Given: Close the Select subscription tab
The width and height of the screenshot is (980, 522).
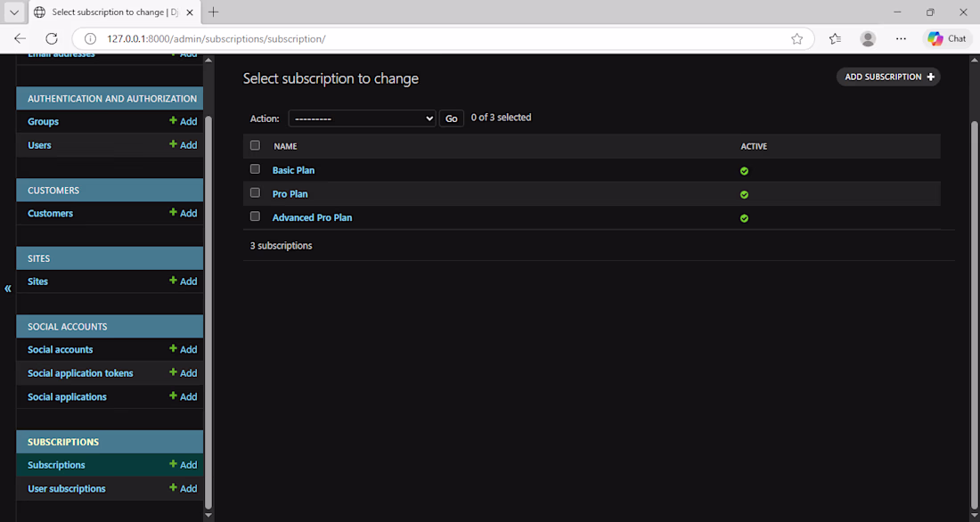Looking at the screenshot, I should pyautogui.click(x=190, y=12).
